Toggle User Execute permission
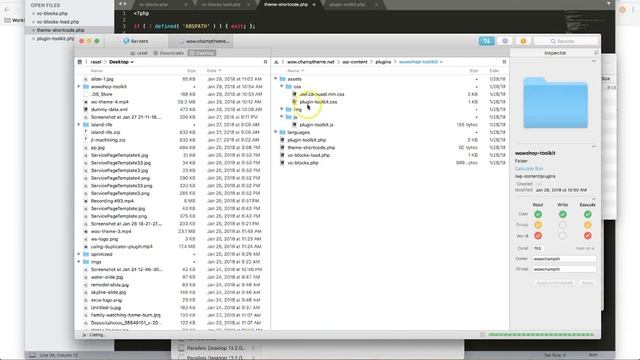640x360 pixels. click(587, 214)
